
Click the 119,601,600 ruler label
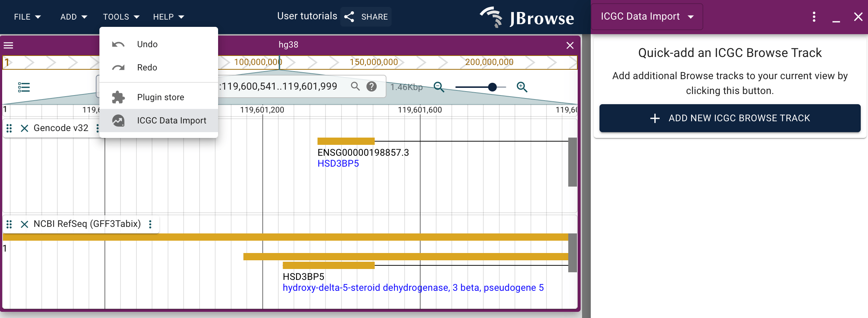[x=420, y=110]
